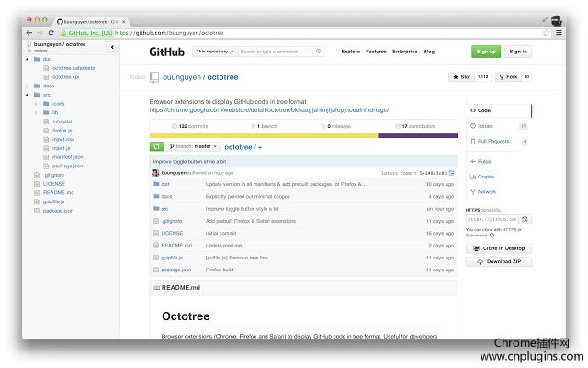Image resolution: width=588 pixels, height=368 pixels.
Task: Click the green compare branches icon
Action: pos(157,146)
